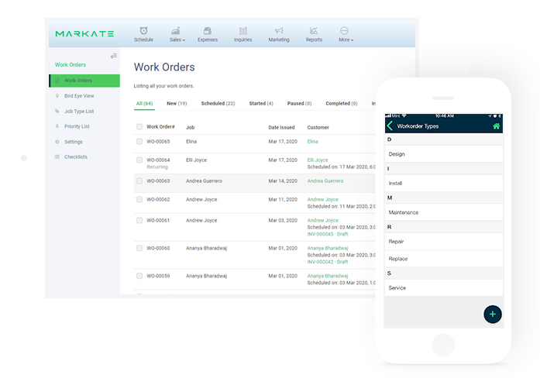Image resolution: width=540 pixels, height=392 pixels.
Task: Check the box for WO-00064
Action: pos(139,160)
